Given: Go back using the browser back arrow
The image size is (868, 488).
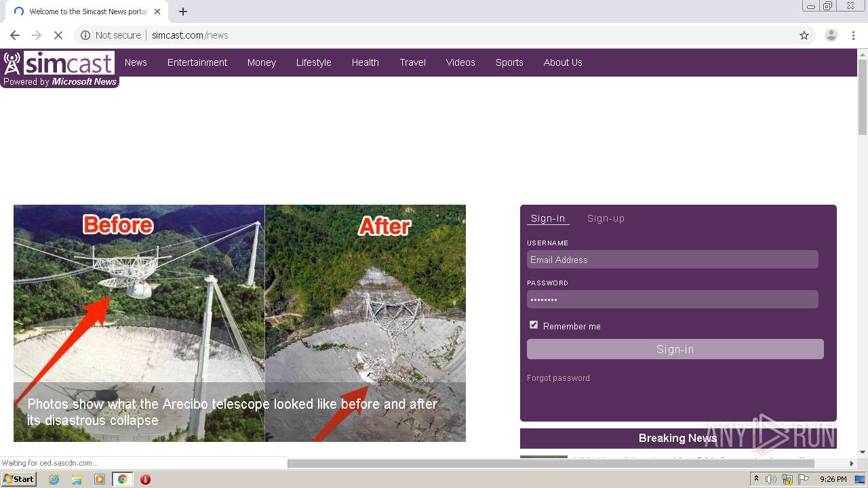Looking at the screenshot, I should [x=15, y=35].
